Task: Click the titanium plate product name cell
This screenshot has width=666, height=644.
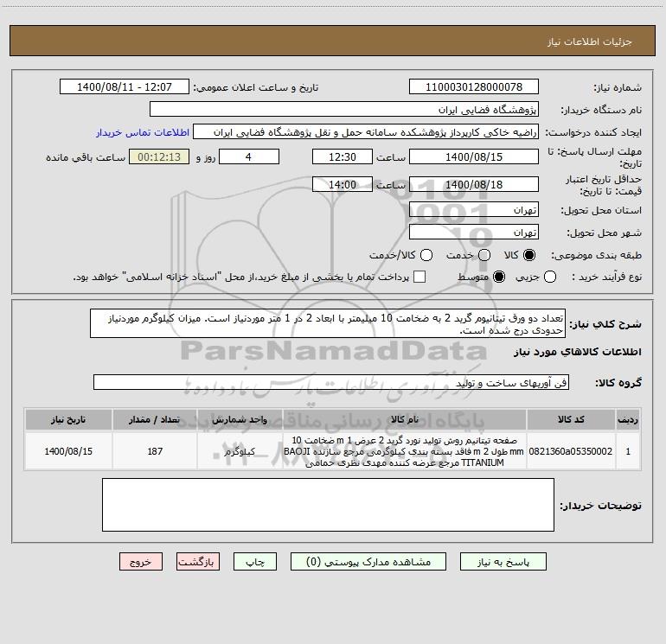Action: coord(405,451)
